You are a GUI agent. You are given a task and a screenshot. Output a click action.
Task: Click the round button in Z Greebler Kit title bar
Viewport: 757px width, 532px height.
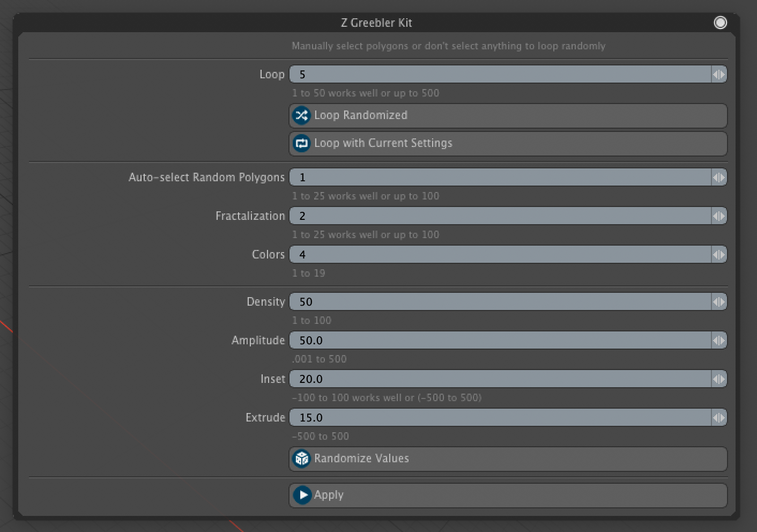tap(720, 23)
